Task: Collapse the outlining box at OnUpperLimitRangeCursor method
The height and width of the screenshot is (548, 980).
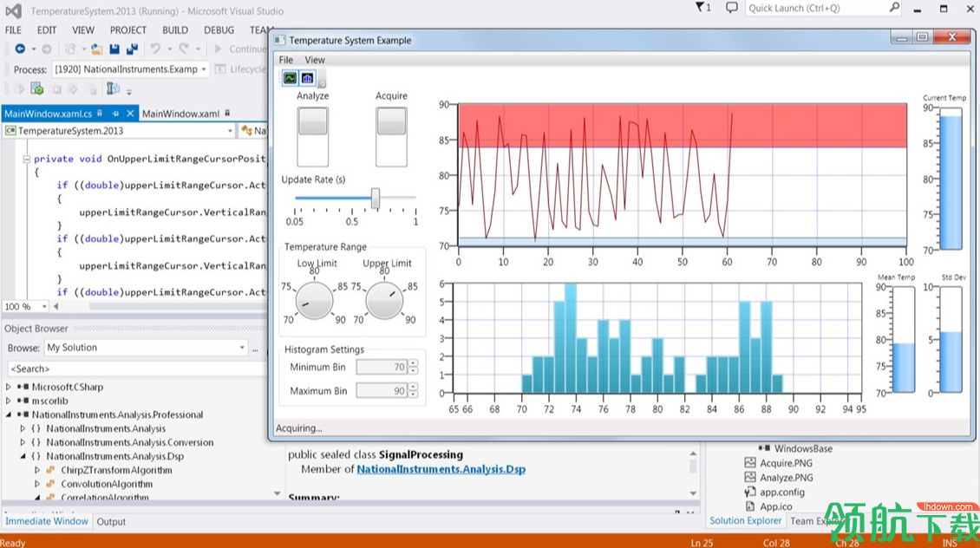Action: [26, 160]
